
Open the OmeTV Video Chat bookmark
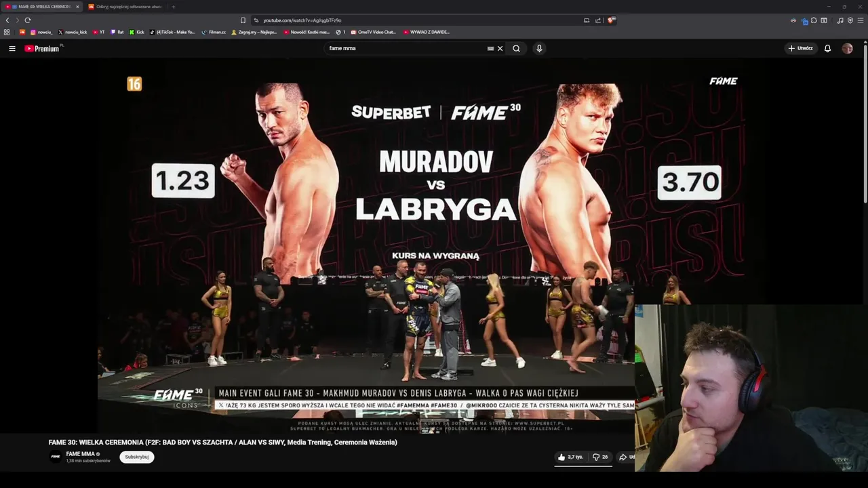coord(373,32)
